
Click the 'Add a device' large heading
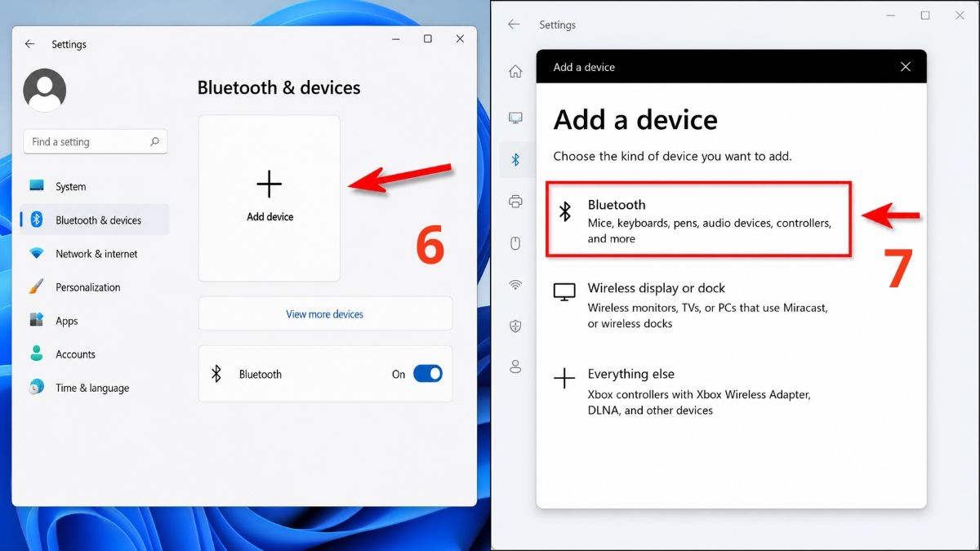(x=635, y=120)
